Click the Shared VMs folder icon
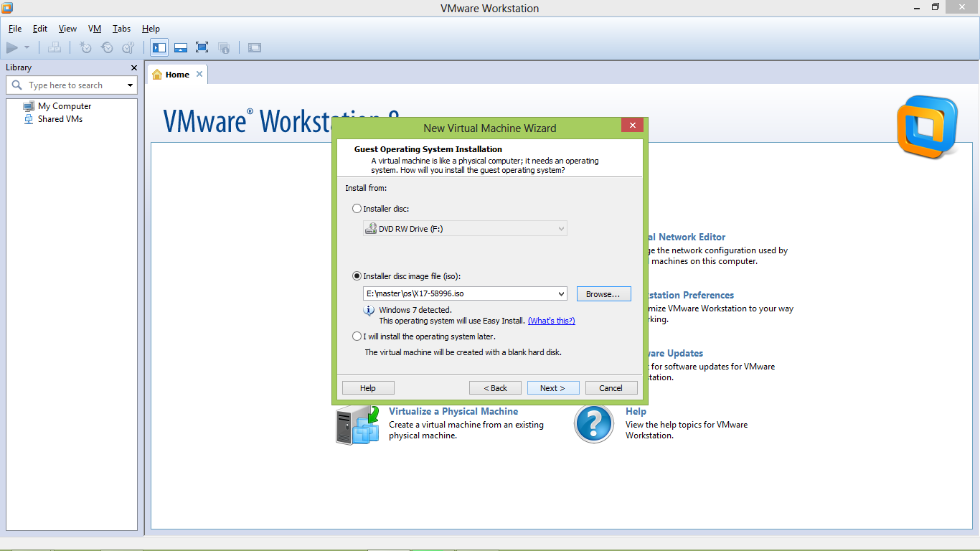The image size is (980, 551). 29,119
